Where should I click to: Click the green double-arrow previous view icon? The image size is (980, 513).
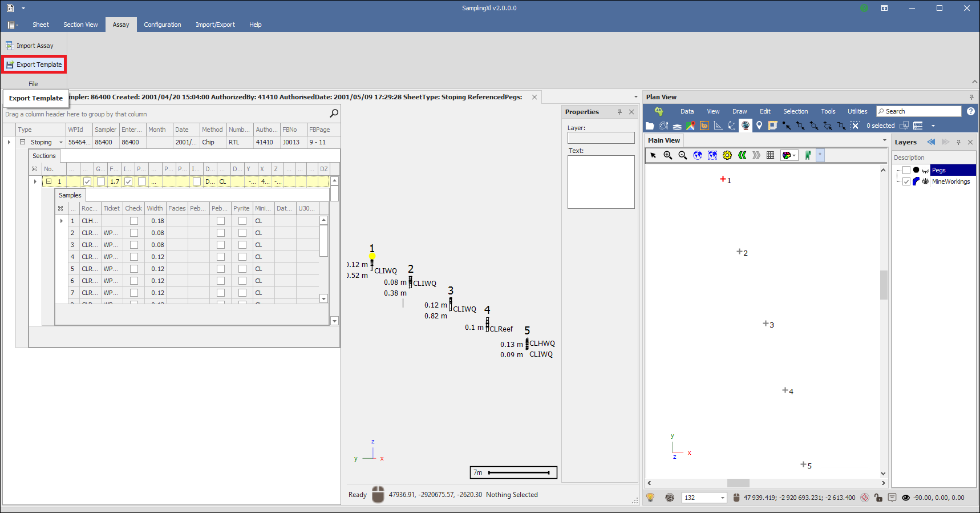point(742,155)
